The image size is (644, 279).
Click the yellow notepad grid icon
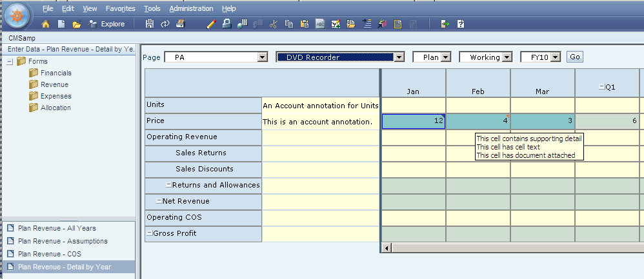[x=397, y=24]
